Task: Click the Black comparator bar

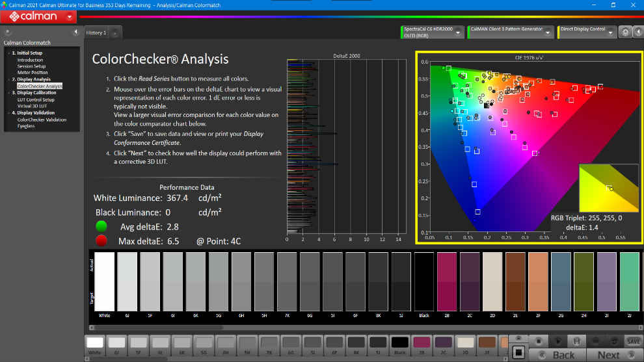Action: click(424, 281)
